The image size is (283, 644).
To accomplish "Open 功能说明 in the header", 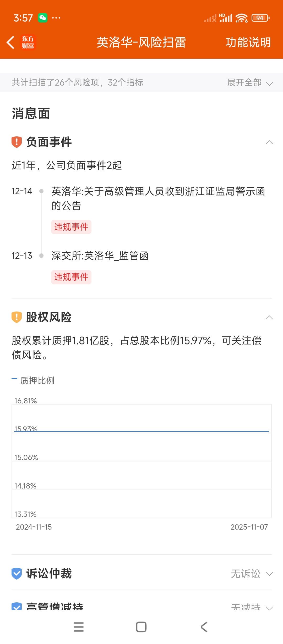I will pyautogui.click(x=248, y=42).
